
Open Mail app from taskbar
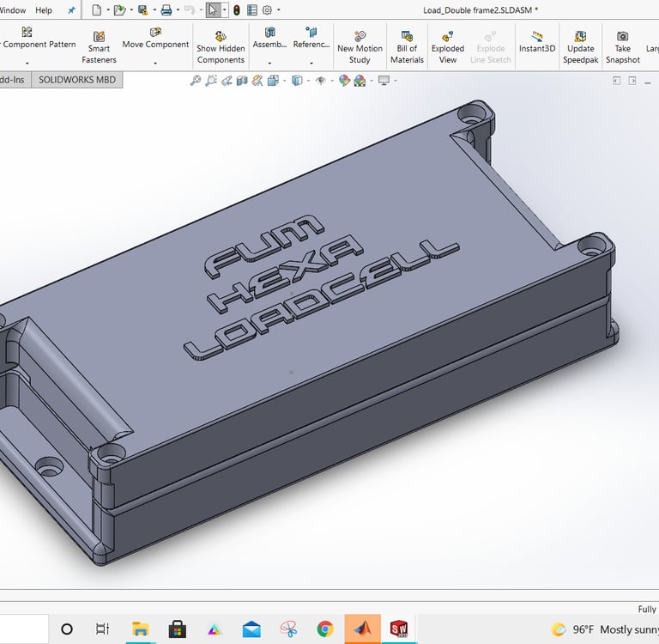coord(251,629)
